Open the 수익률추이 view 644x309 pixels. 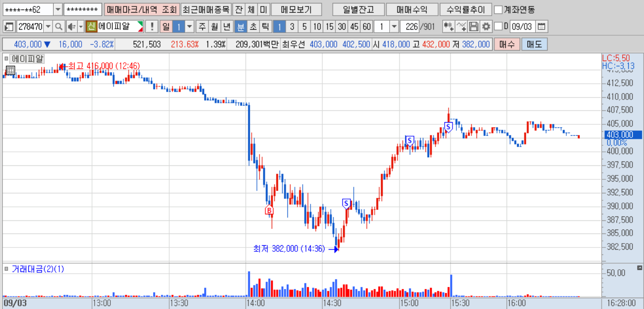(x=466, y=9)
